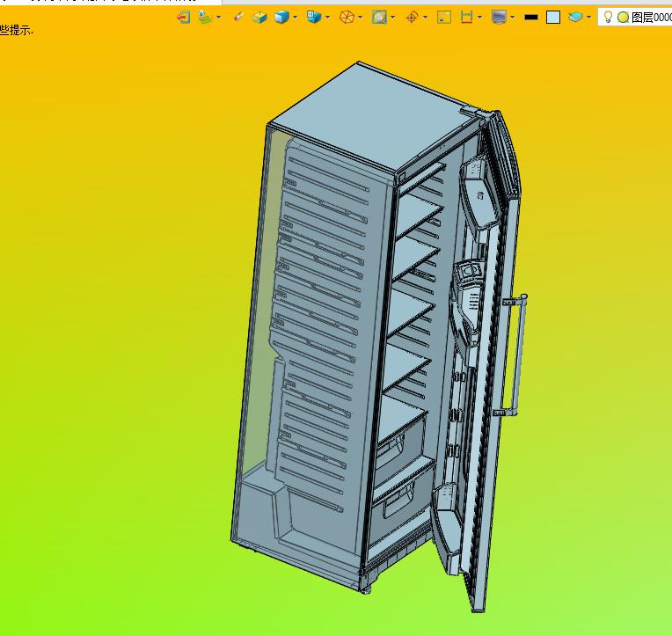Open the blue cube shading dropdown arrow

pyautogui.click(x=295, y=18)
